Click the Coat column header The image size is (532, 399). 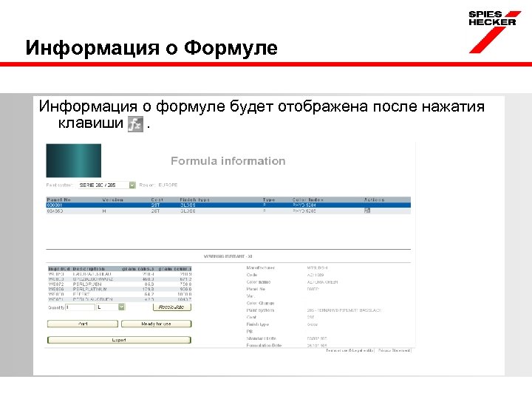coord(157,199)
